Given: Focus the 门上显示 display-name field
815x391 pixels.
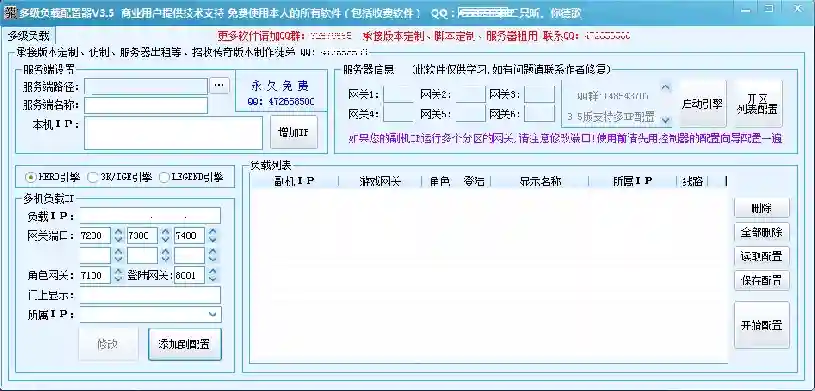Looking at the screenshot, I should pos(150,295).
